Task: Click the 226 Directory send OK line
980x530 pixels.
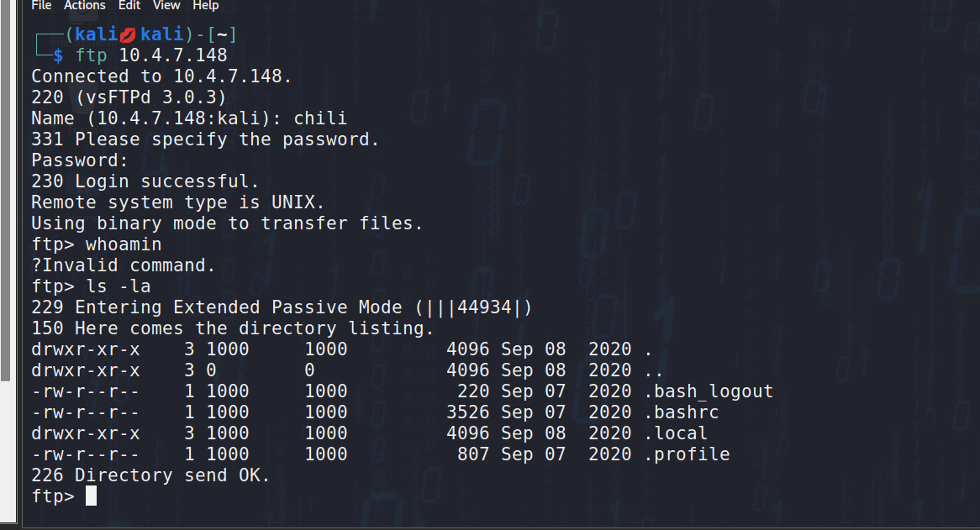Action: point(150,475)
